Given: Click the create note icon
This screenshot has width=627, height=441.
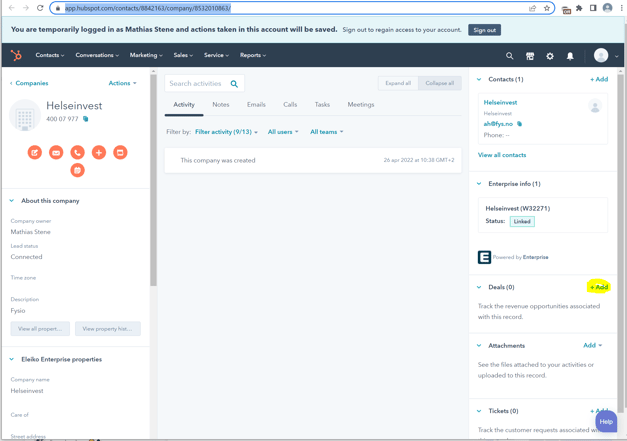Looking at the screenshot, I should click(x=35, y=153).
